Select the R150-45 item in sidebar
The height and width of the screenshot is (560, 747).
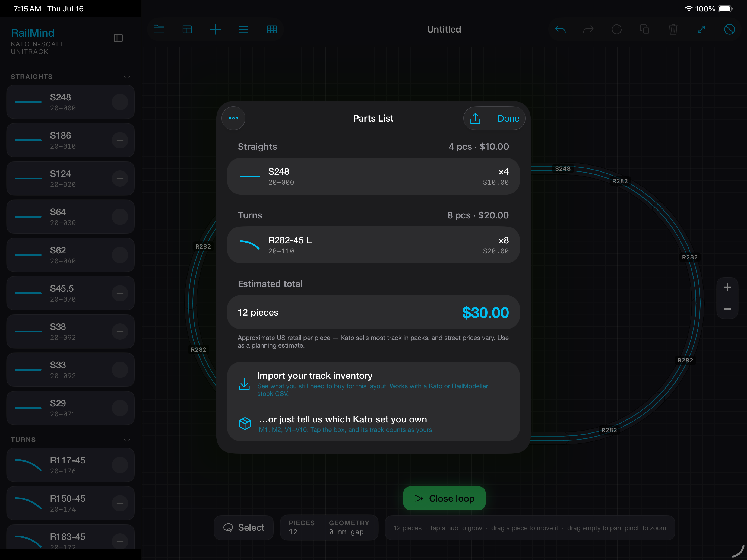[x=71, y=503]
